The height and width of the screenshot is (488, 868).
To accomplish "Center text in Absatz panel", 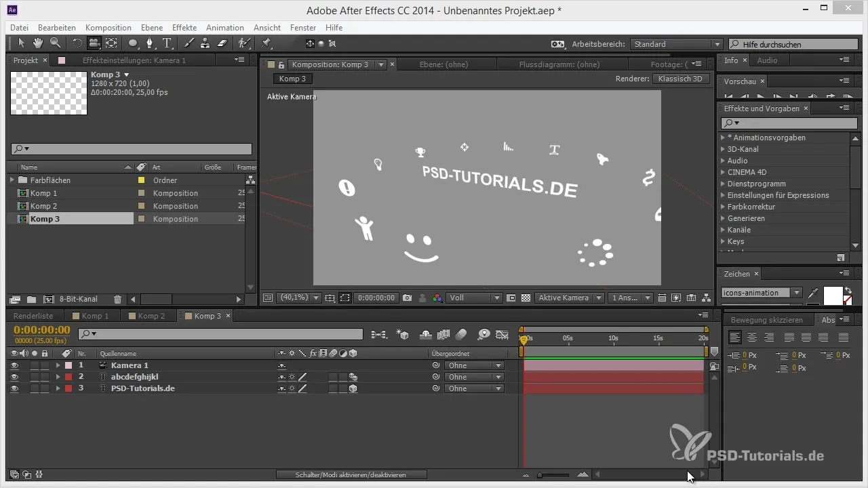I will click(x=752, y=337).
